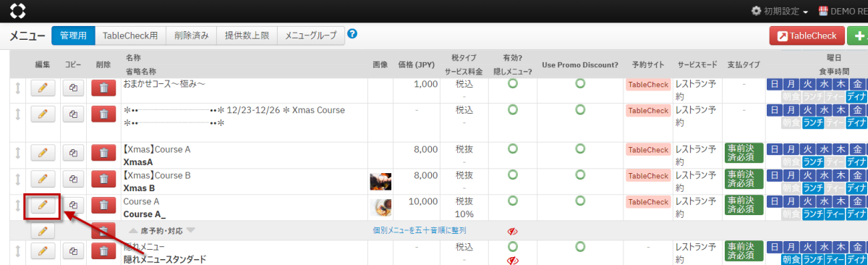
Task: Copy the 【Xmas】Course B menu
Action: [x=73, y=179]
